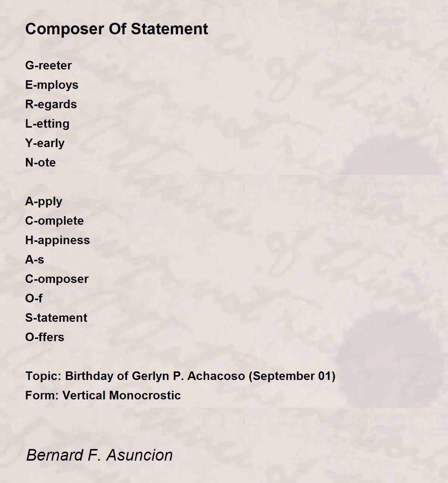Click the "S-tatement" line
Viewport: 448px width, 483px height.
pos(56,318)
